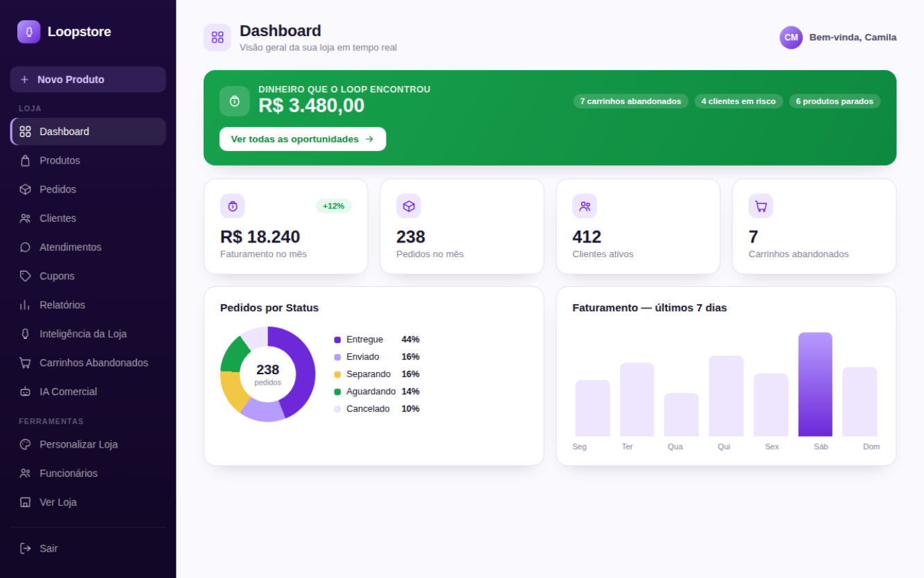The height and width of the screenshot is (578, 924).
Task: Select IA Comercial in sidebar
Action: [x=88, y=392]
